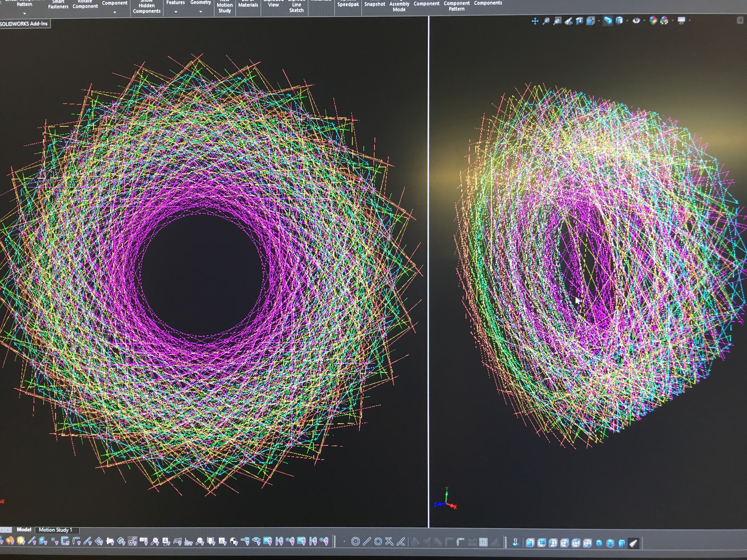Expand Display Style dropdown arrow
This screenshot has height=560, width=747.
627,21
